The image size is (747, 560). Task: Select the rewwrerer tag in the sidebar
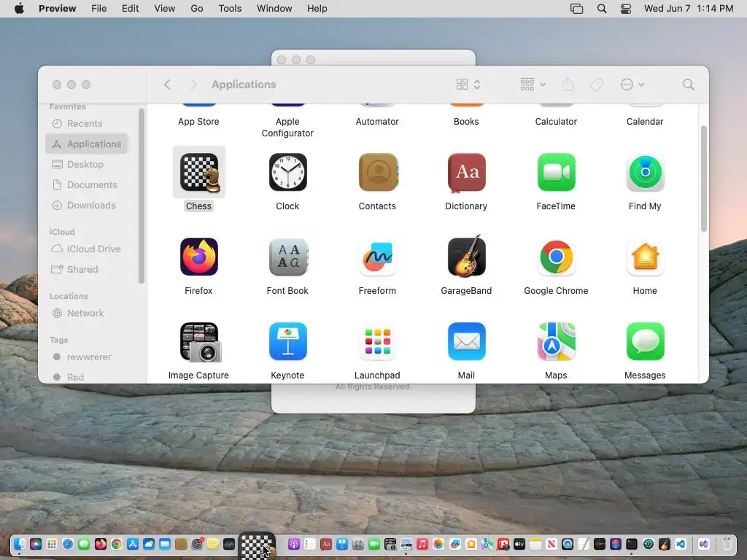point(87,357)
